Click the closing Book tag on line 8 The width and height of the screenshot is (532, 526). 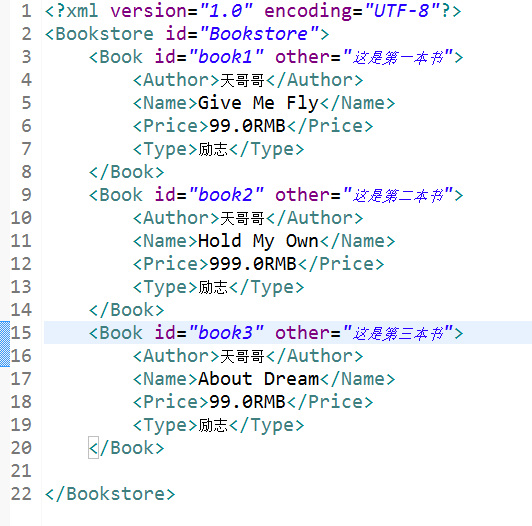127,172
